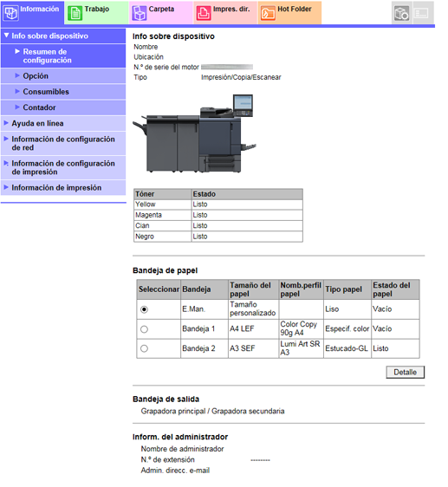Click the Detalle button

tap(406, 372)
